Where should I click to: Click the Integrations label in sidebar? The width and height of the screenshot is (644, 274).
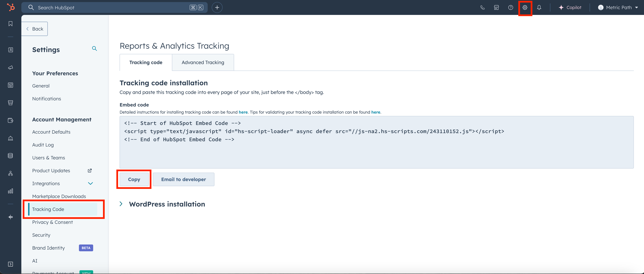coord(46,183)
